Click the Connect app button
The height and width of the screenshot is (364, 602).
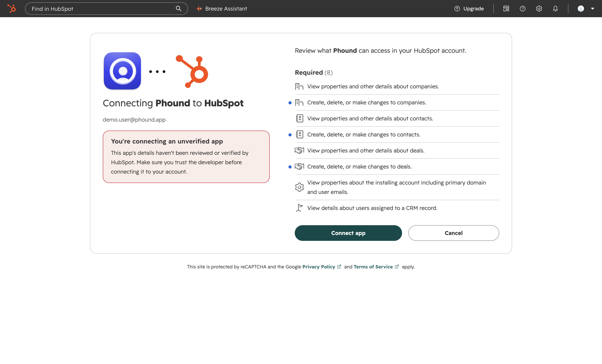[x=348, y=233]
